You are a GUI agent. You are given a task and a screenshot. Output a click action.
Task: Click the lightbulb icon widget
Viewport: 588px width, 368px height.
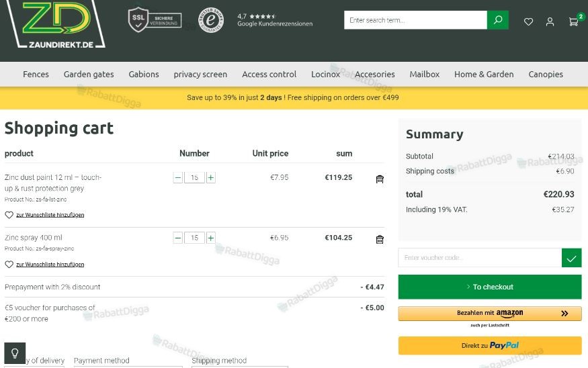tap(15, 353)
